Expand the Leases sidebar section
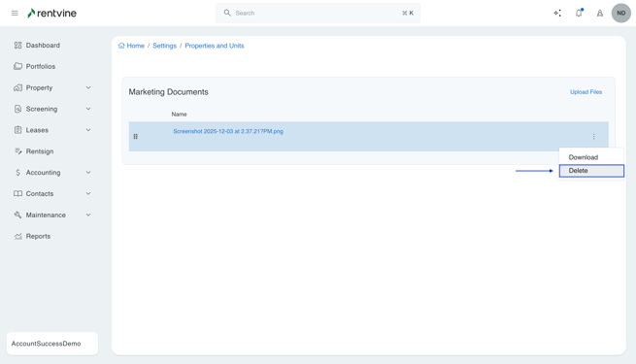Viewport: 636px width, 364px height. pyautogui.click(x=88, y=130)
